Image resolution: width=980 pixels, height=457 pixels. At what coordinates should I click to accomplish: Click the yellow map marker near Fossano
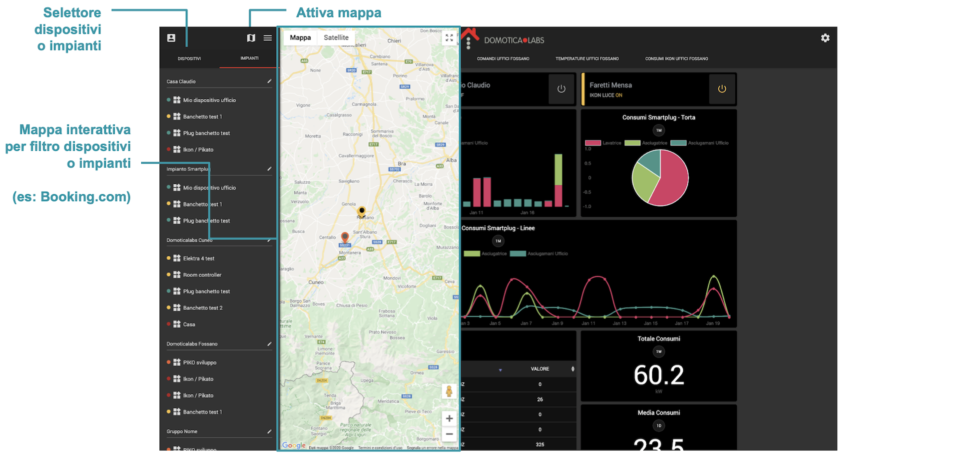(362, 212)
